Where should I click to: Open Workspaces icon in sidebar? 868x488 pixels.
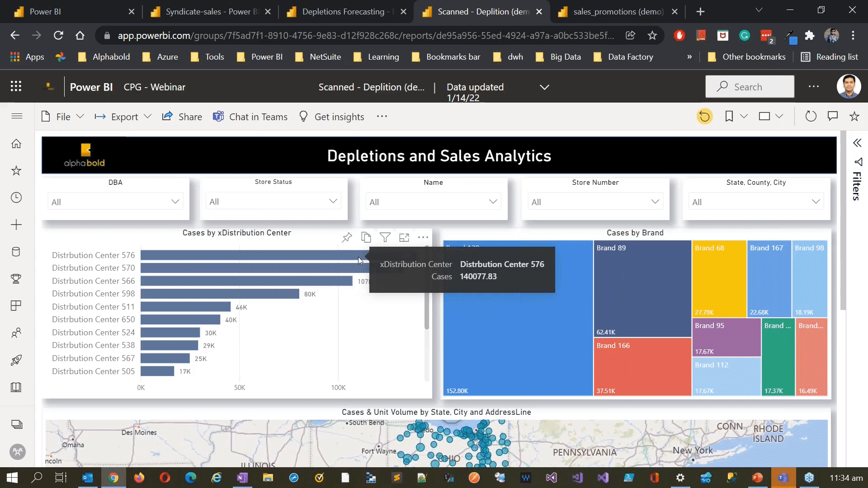pyautogui.click(x=17, y=424)
